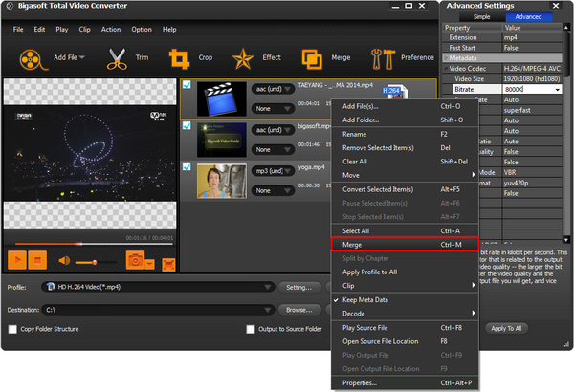Enable Output to Source Folder checkbox

(251, 329)
